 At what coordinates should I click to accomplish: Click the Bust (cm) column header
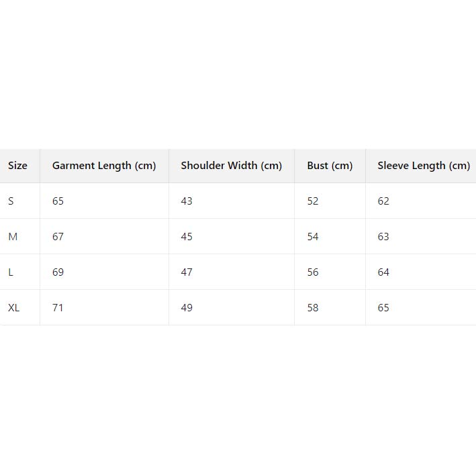pos(330,166)
